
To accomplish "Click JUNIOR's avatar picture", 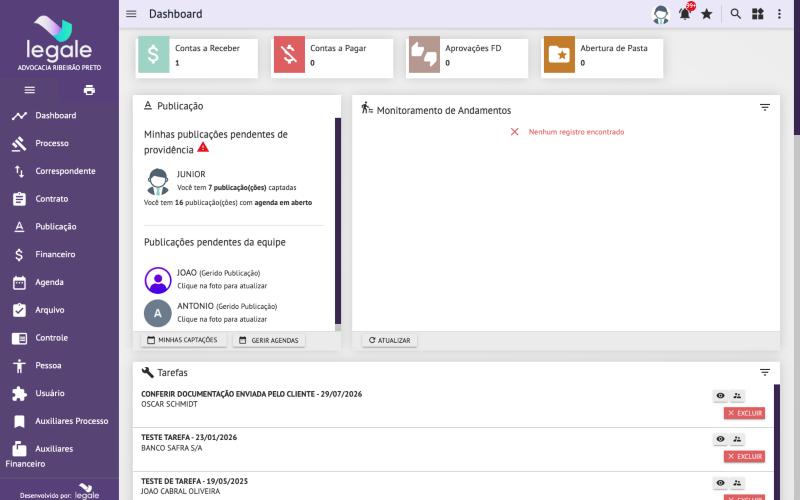I will [158, 182].
